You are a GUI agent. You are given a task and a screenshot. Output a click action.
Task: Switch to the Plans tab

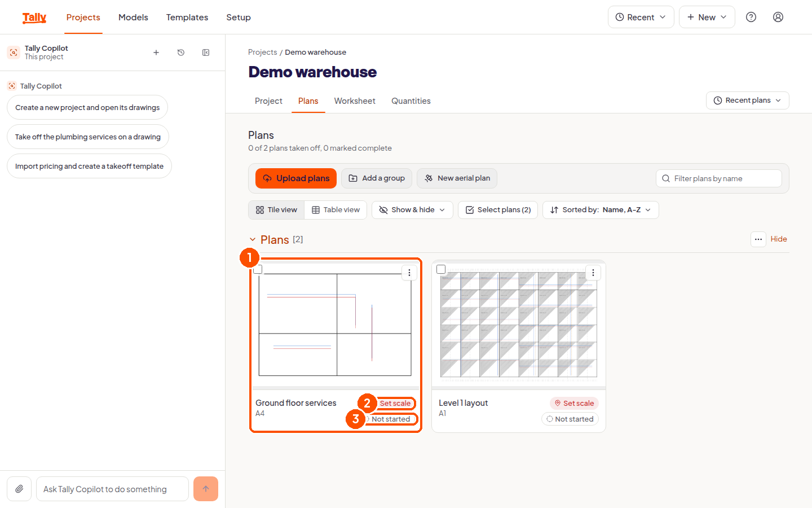pyautogui.click(x=308, y=101)
